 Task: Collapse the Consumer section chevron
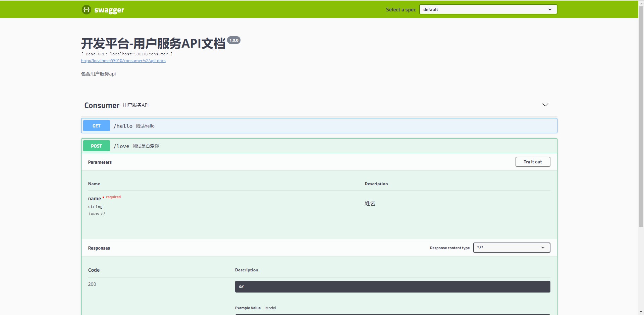pyautogui.click(x=545, y=105)
